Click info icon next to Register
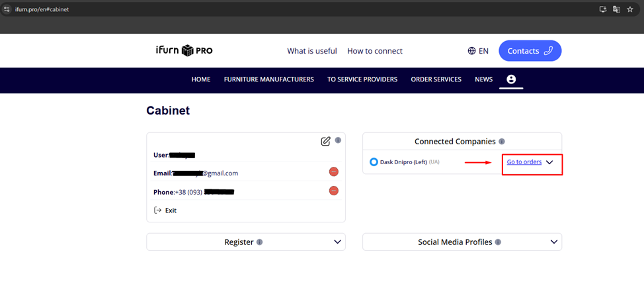Viewport: 644px width, 282px height. [259, 242]
